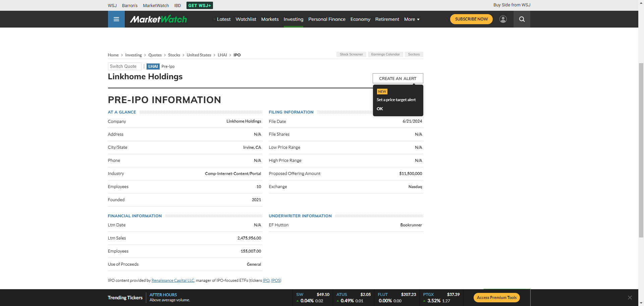Click the Linkhome Holdings heading
The width and height of the screenshot is (644, 306).
pos(145,77)
